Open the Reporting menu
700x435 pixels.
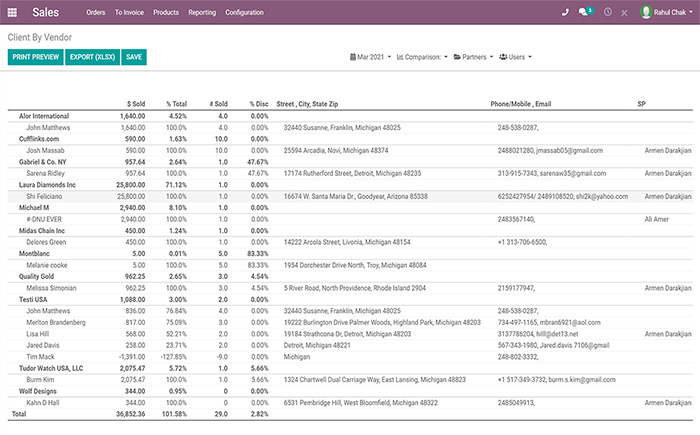[202, 13]
